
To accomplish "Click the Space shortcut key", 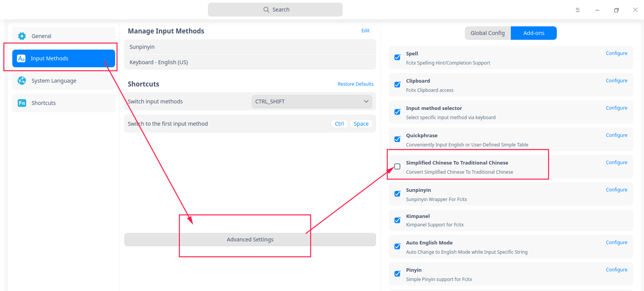I will [x=361, y=124].
